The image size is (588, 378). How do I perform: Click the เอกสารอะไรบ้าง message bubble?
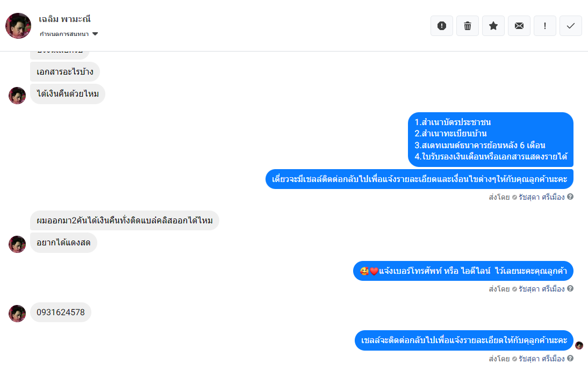65,72
